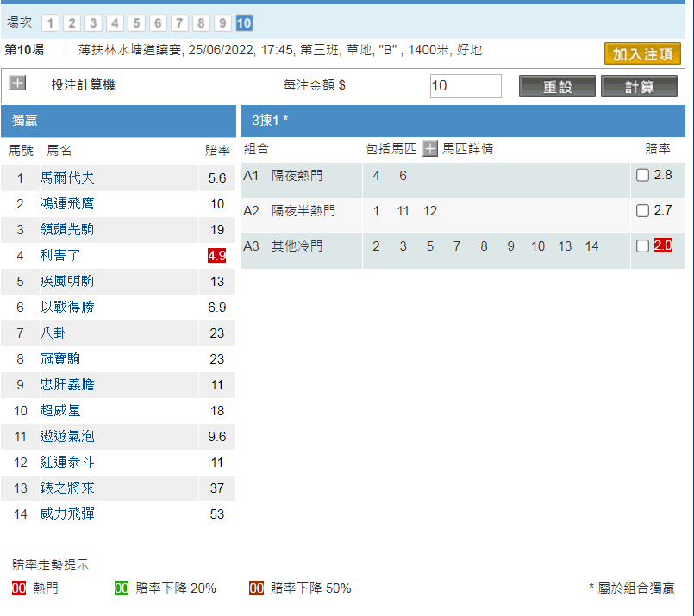Switch to race 1 tab

coord(50,23)
